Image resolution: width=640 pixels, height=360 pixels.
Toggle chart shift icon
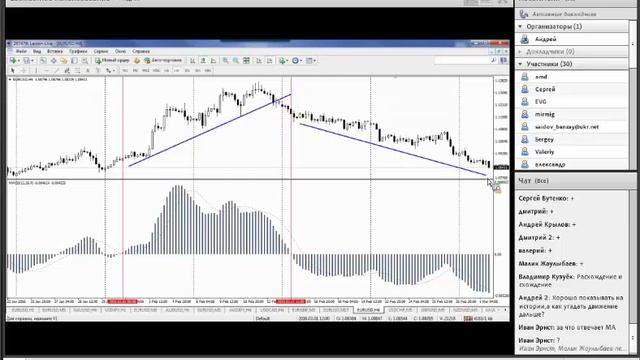269,61
